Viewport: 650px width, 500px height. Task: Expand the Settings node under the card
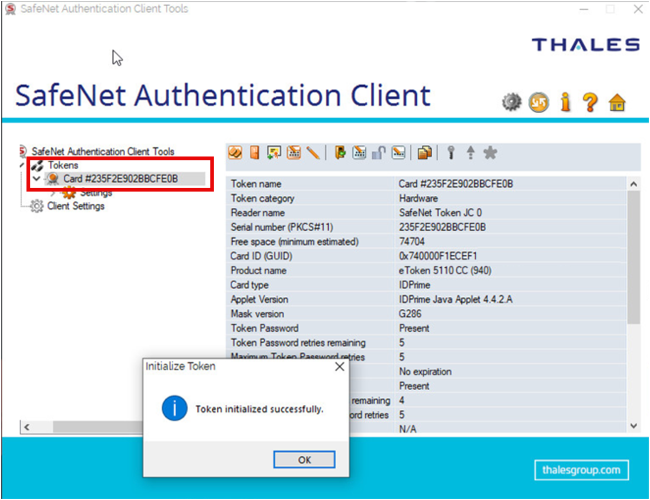[x=53, y=193]
